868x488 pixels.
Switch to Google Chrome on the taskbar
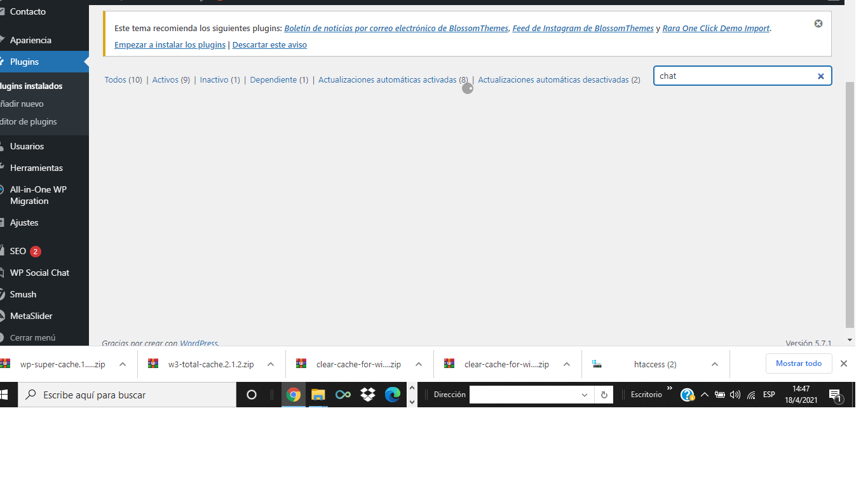[x=294, y=395]
